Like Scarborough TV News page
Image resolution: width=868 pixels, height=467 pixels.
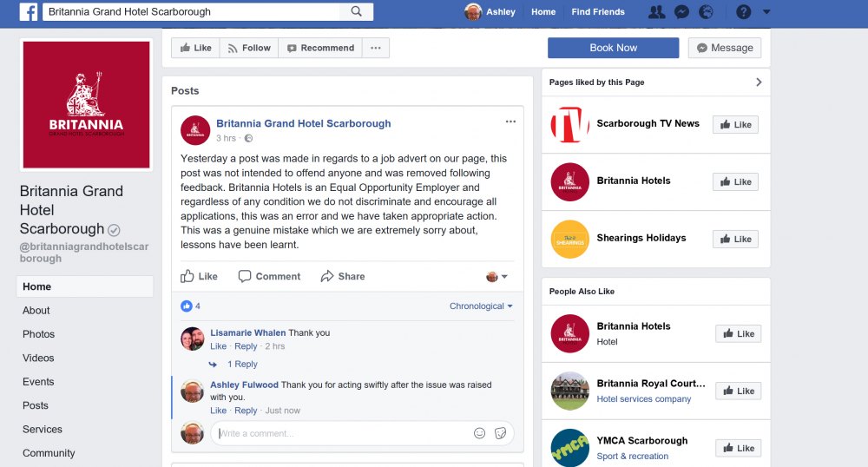[x=735, y=124]
